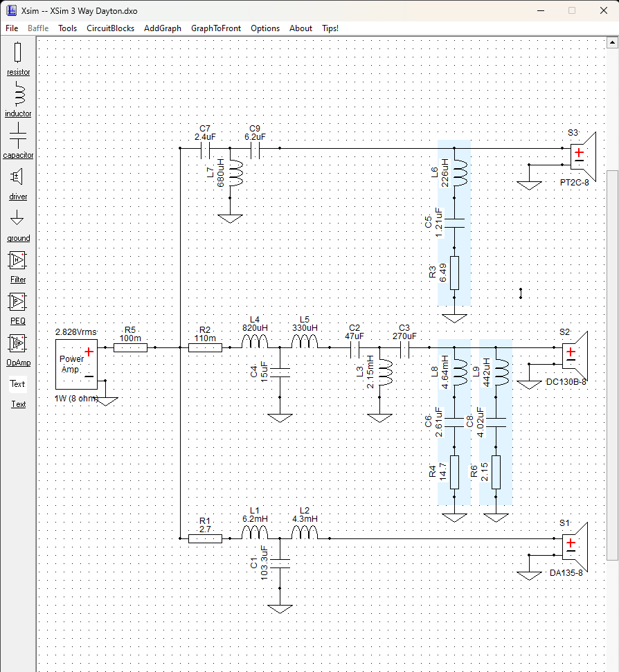
Task: Open the Tips! menu
Action: click(x=330, y=28)
